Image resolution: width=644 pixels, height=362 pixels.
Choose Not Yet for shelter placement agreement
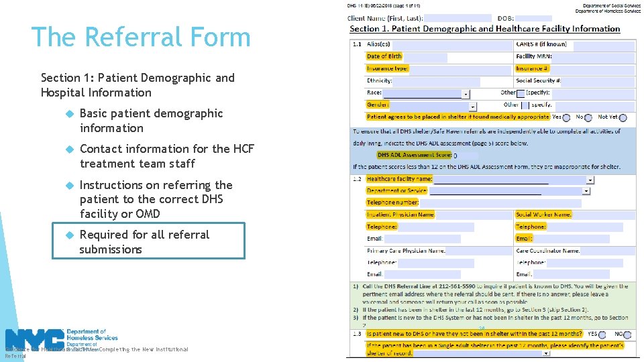point(623,118)
